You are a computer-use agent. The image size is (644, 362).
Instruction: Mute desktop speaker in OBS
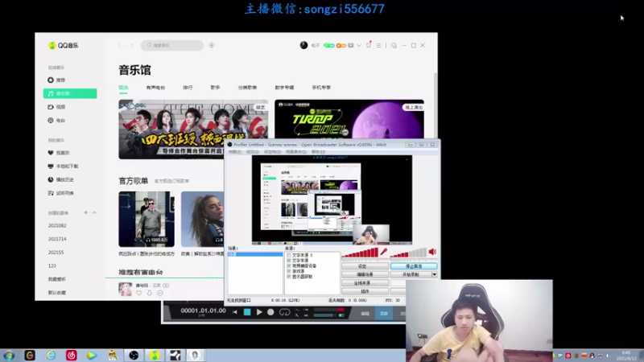point(432,252)
